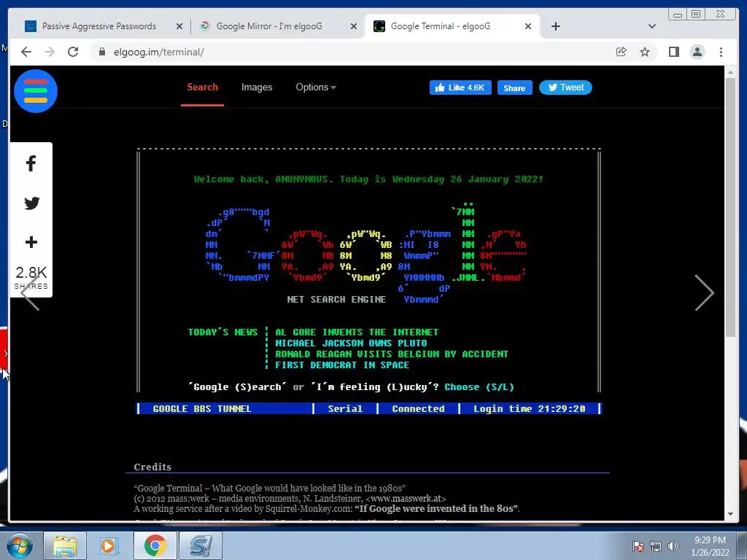Click the page vertical scrollbar thumb
Image resolution: width=747 pixels, height=560 pixels.
point(731,207)
